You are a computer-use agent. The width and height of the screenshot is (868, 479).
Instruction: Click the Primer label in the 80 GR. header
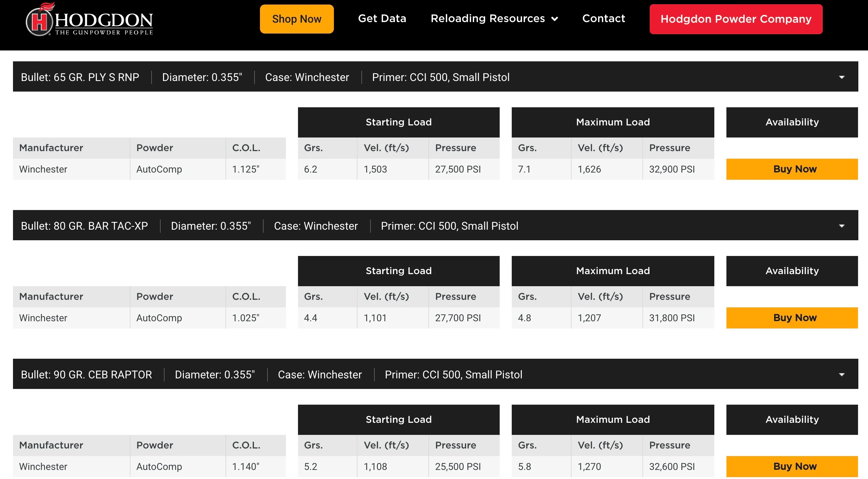pyautogui.click(x=450, y=226)
